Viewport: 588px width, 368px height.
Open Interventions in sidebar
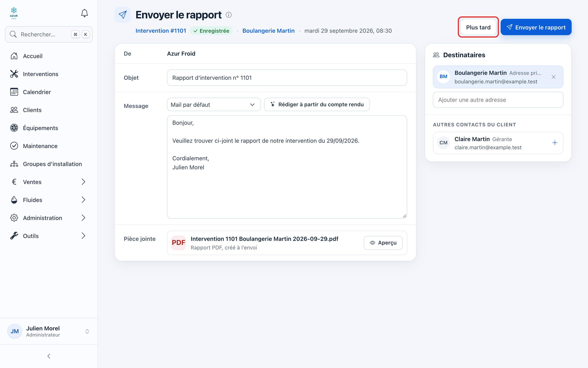point(49,74)
